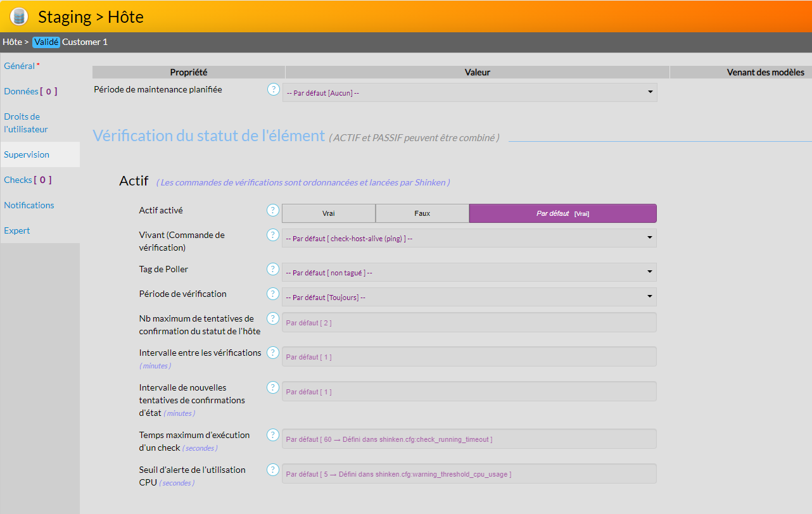Open the Expert sidebar tab
The image size is (812, 514).
pyautogui.click(x=17, y=230)
